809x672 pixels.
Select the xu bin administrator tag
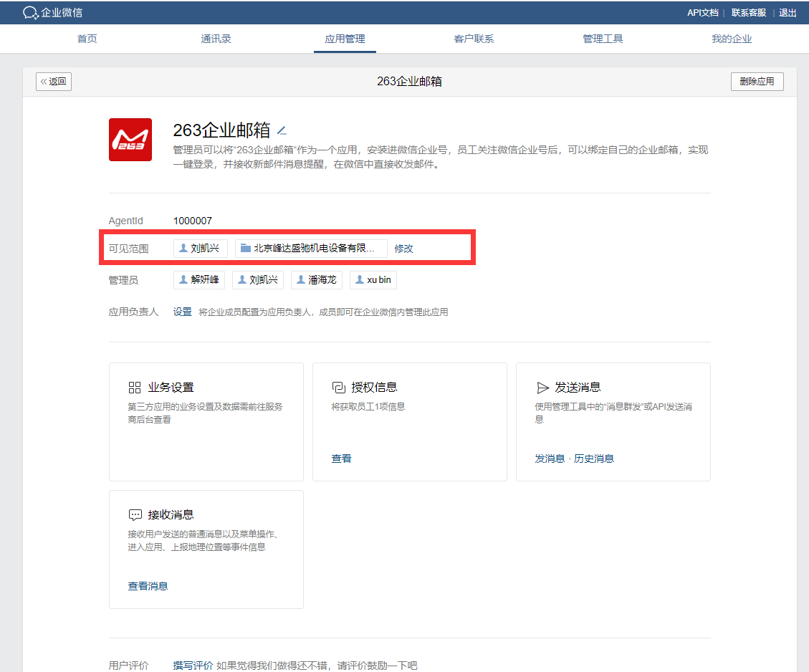(x=373, y=279)
